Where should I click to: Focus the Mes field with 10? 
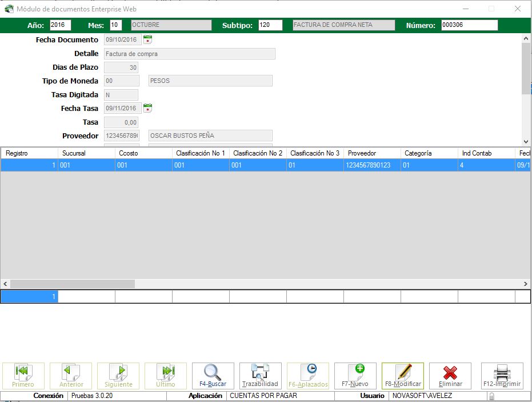click(x=115, y=25)
